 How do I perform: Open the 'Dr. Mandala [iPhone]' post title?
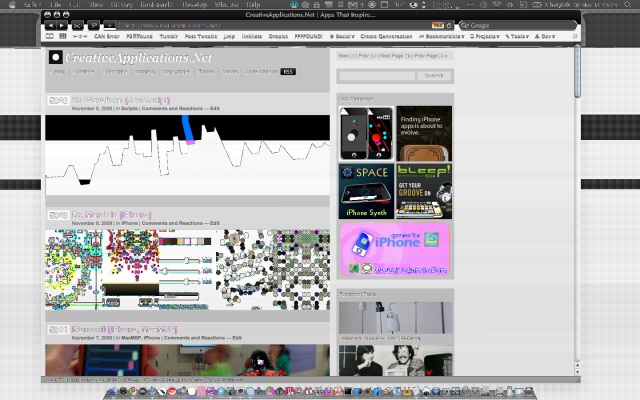coord(111,215)
